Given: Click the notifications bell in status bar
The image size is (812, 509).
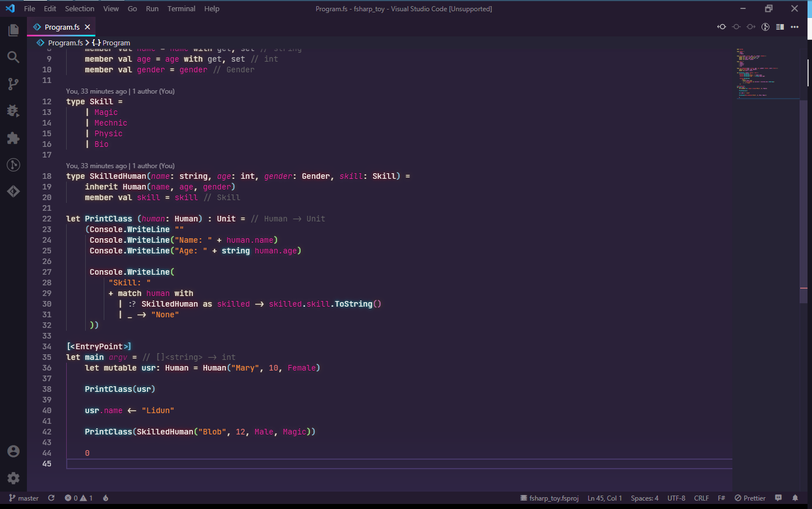Looking at the screenshot, I should coord(795,498).
